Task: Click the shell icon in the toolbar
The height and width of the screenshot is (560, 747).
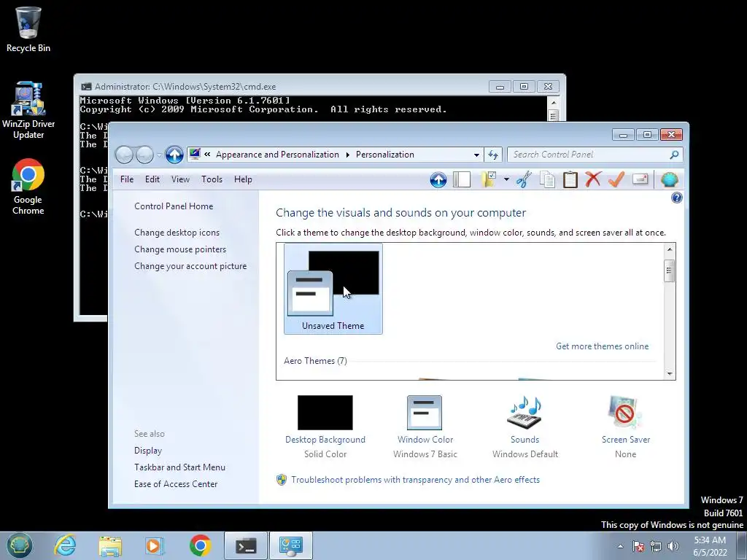Action: (x=670, y=179)
